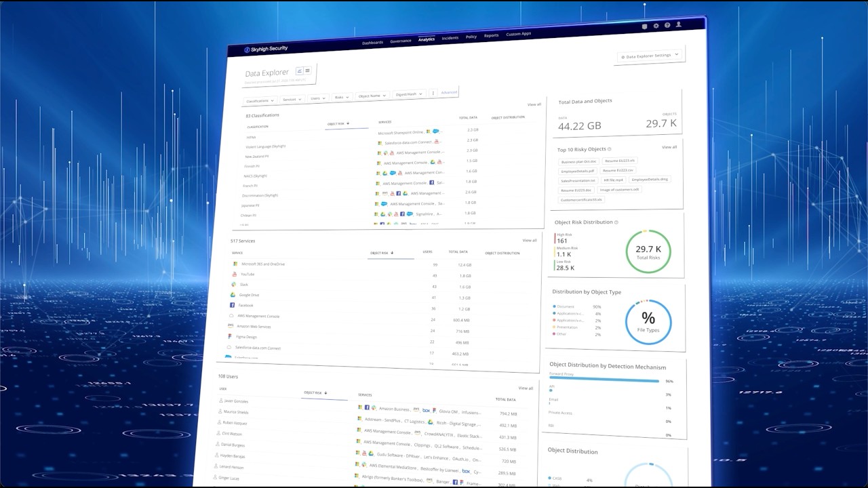Open the Incidents menu
This screenshot has width=868, height=488.
click(x=450, y=38)
